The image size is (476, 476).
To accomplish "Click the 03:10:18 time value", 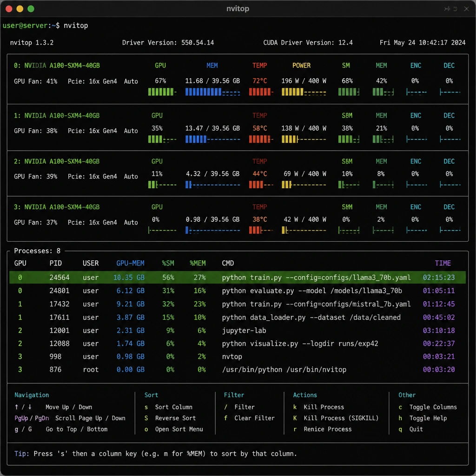I will [x=439, y=331].
